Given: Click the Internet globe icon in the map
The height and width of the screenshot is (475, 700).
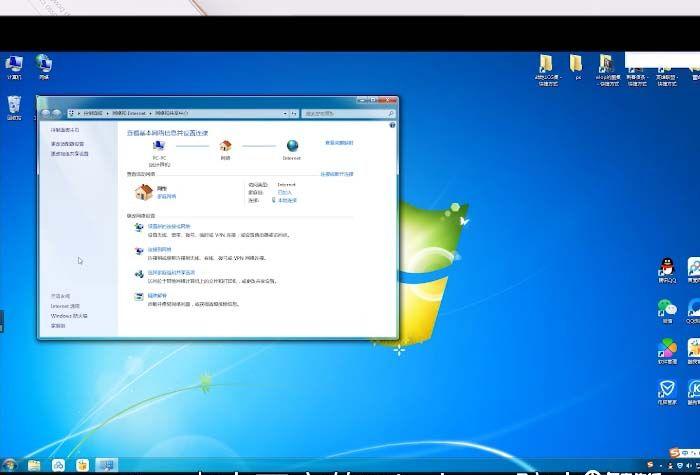Looking at the screenshot, I should point(292,146).
